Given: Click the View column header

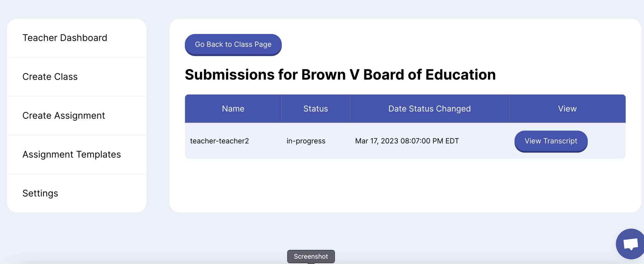Looking at the screenshot, I should [567, 109].
